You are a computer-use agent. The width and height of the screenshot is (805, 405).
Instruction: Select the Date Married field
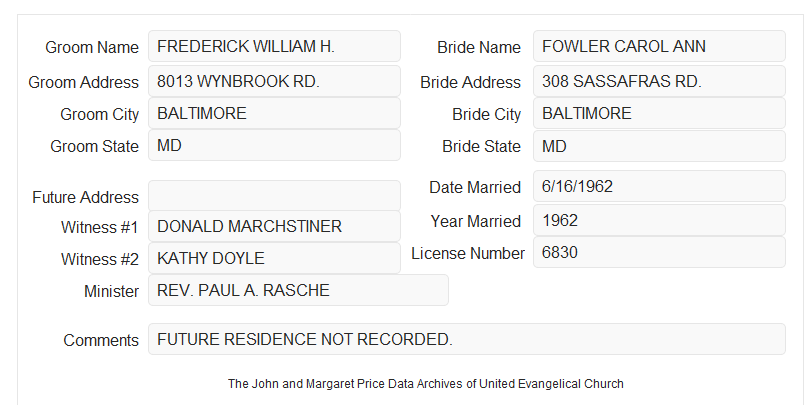coord(659,186)
